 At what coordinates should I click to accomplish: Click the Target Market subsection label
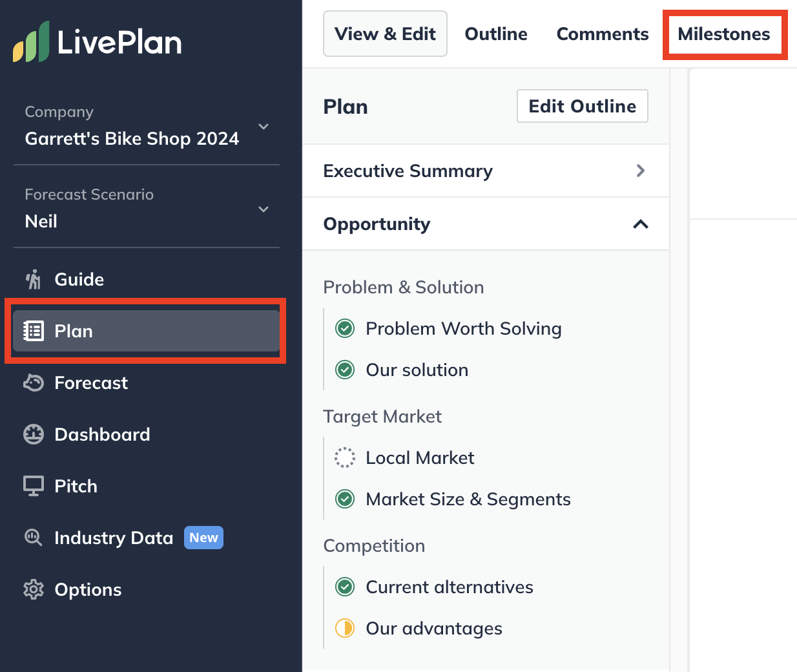(382, 416)
